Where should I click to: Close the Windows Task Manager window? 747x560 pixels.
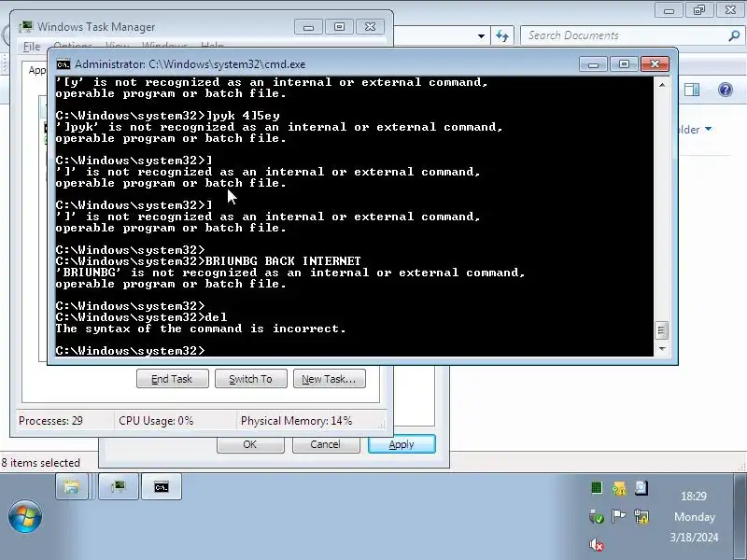(x=370, y=27)
